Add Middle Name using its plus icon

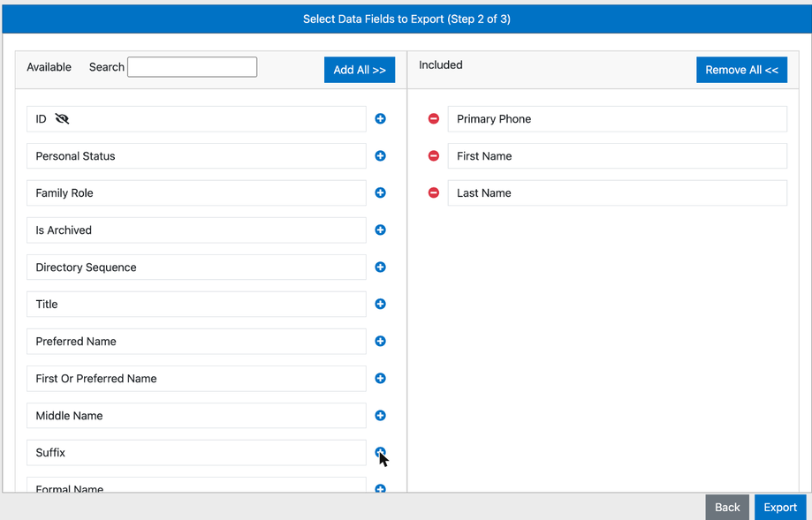(380, 416)
